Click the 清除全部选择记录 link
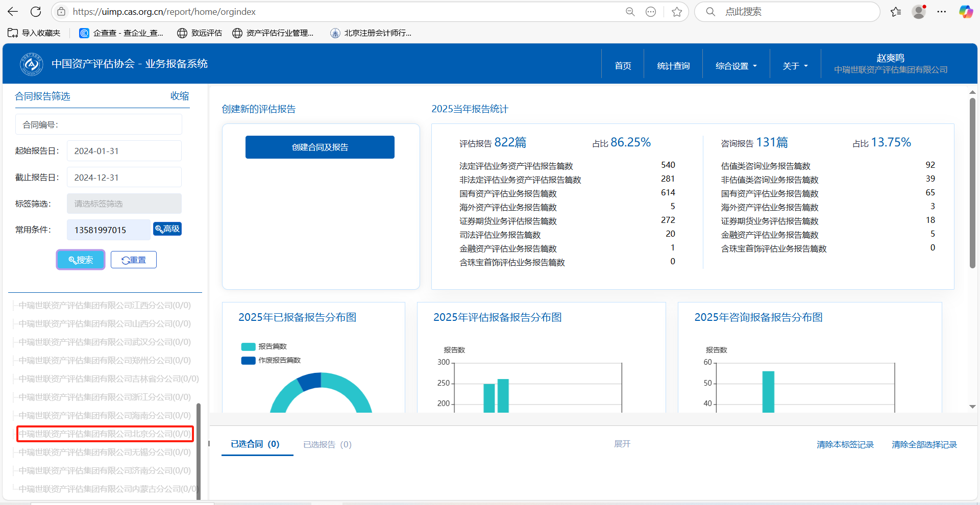 coord(924,444)
